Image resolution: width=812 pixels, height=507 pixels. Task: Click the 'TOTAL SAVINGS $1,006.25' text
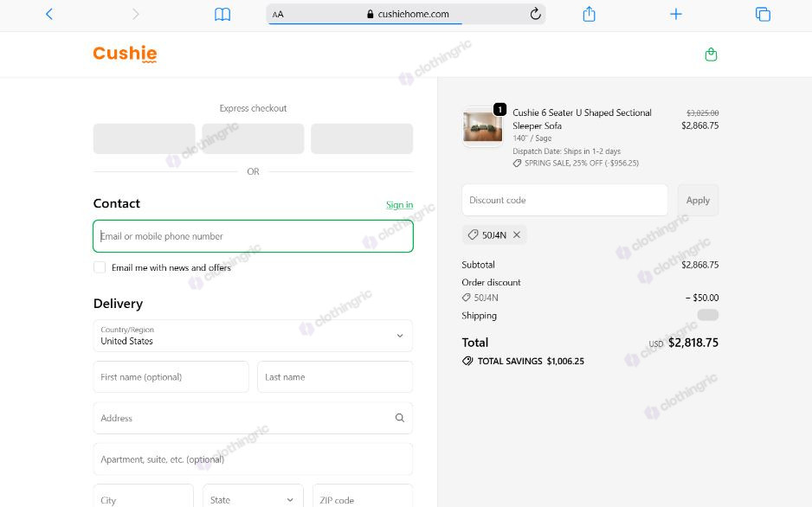531,361
